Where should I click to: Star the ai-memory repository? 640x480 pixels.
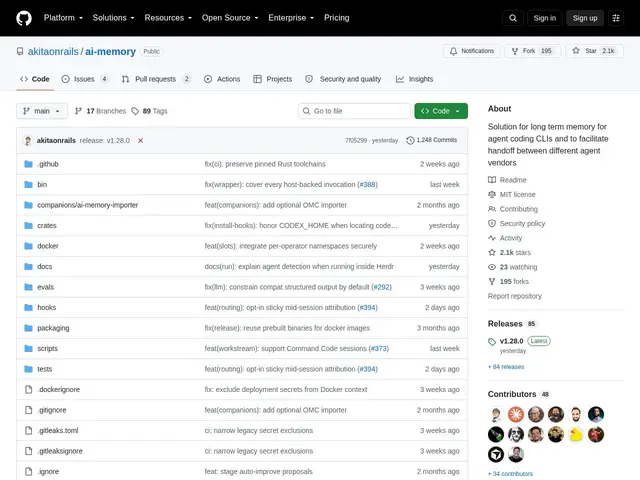(594, 51)
